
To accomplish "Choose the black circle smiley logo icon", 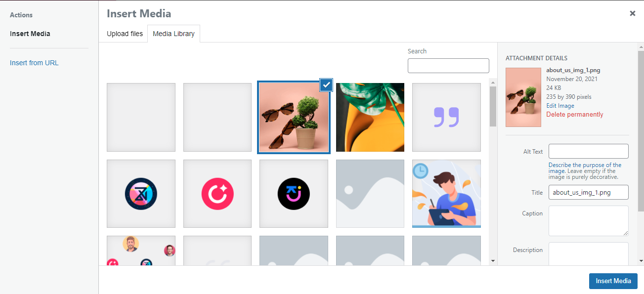I will pos(294,194).
